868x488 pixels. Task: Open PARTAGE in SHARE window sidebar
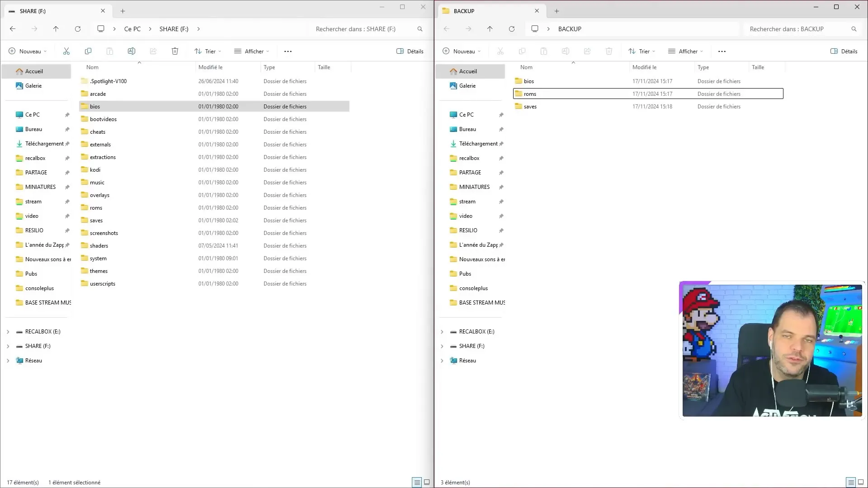tap(36, 173)
